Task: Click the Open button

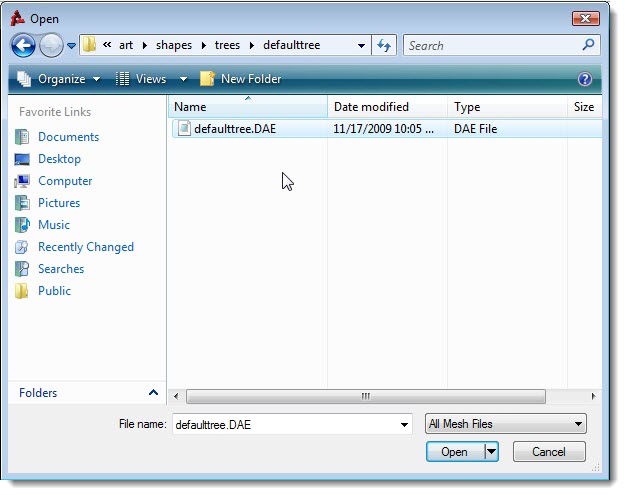Action: [x=455, y=452]
